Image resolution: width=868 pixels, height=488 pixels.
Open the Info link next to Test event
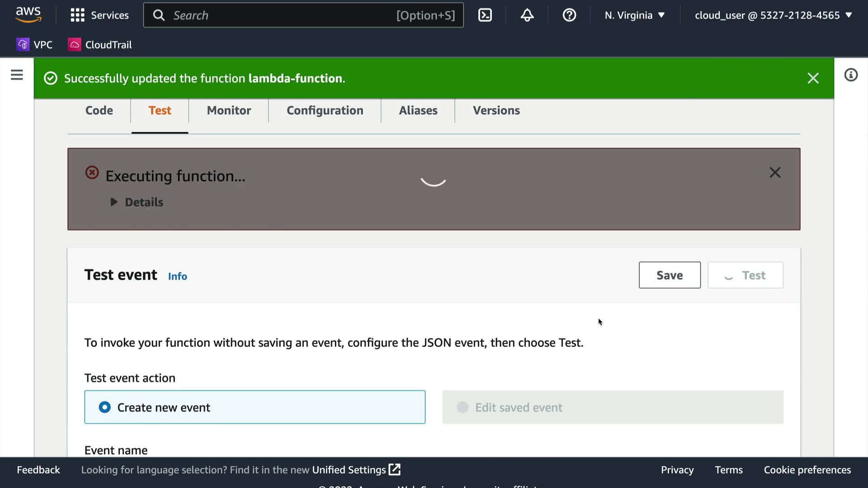[177, 276]
